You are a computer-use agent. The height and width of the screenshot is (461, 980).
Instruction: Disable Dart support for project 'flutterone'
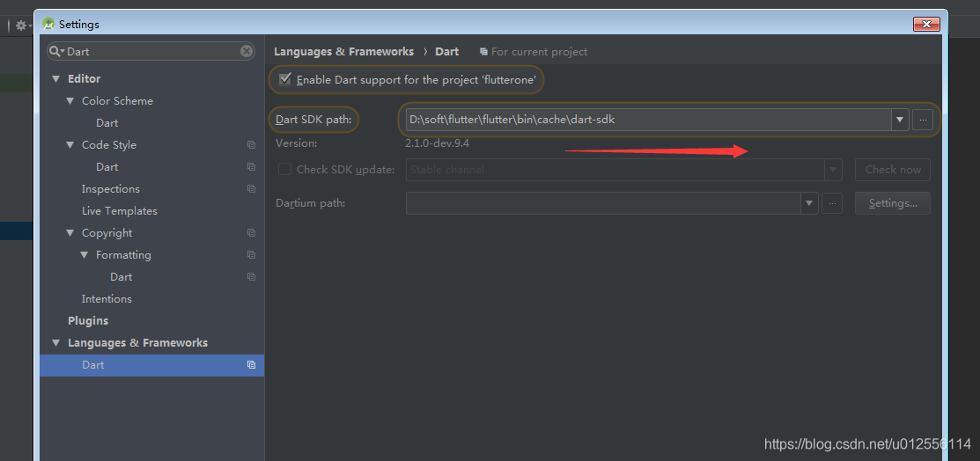tap(285, 79)
